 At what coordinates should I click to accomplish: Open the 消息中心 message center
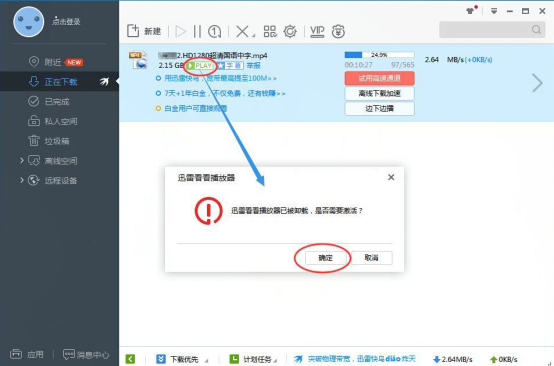point(86,354)
